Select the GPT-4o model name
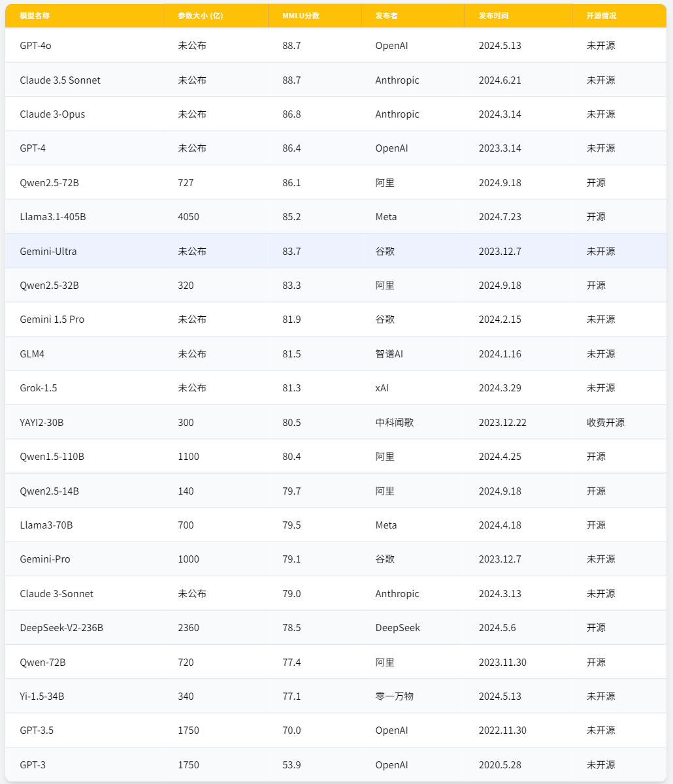The width and height of the screenshot is (673, 784). 35,46
